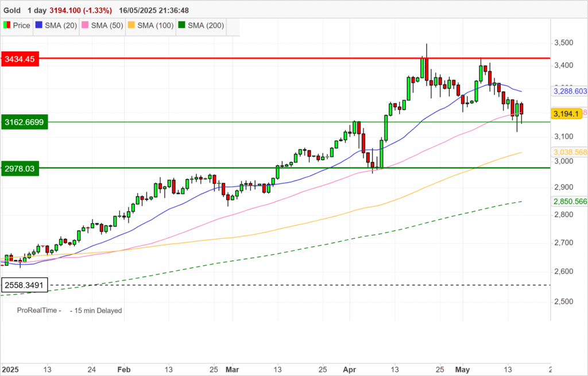
Task: Click the red 3434.45 resistance level label
Action: 20,59
